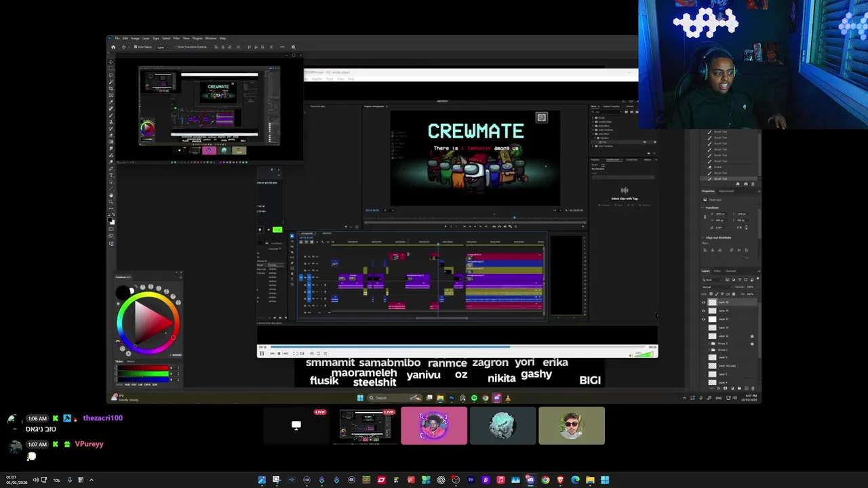The width and height of the screenshot is (868, 488).
Task: Open the Auto-Select Layer dropdown
Action: (163, 47)
